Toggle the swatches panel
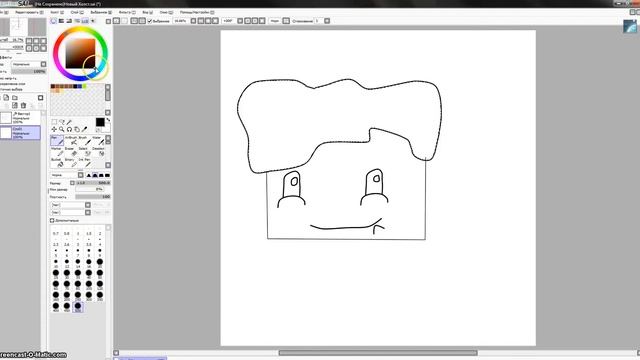640x360 pixels. (85, 21)
